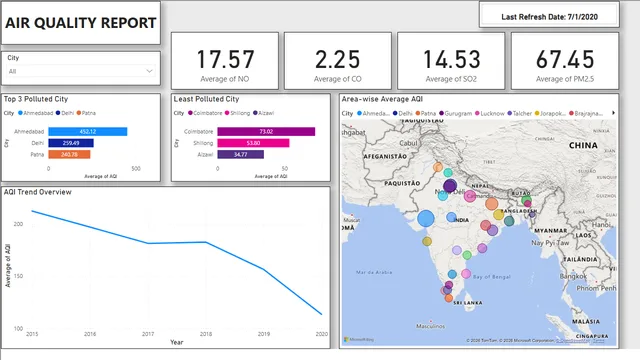Click the Average of PM2.5 card
Screen dimensions: 640x360
coord(565,61)
